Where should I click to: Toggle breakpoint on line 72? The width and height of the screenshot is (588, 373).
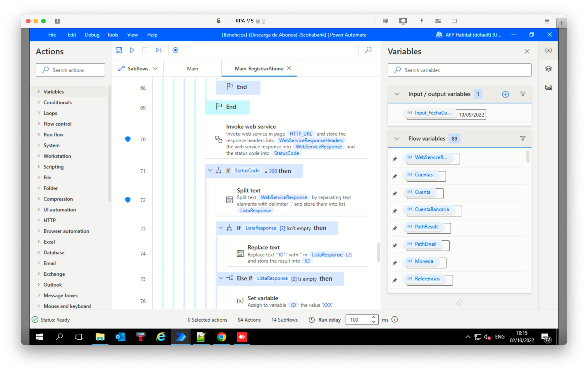coord(128,200)
